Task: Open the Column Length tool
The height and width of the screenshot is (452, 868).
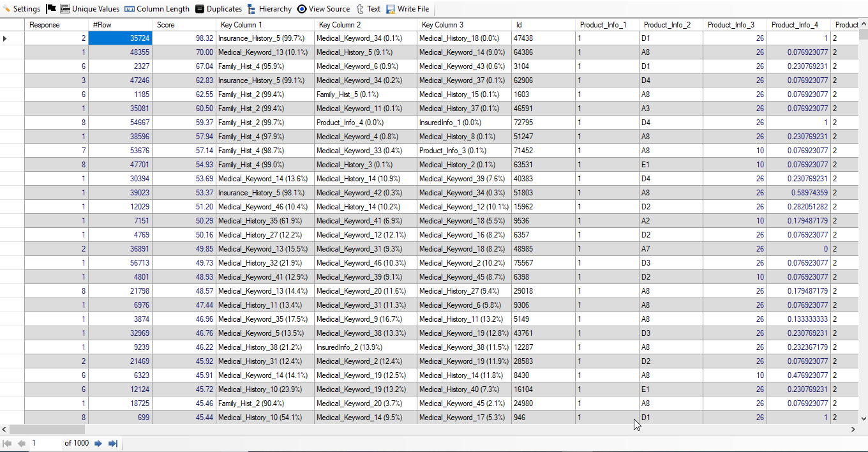Action: tap(157, 9)
